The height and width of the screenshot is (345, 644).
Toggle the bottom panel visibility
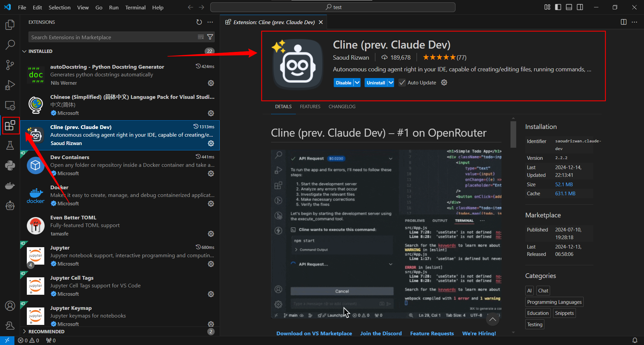[569, 7]
